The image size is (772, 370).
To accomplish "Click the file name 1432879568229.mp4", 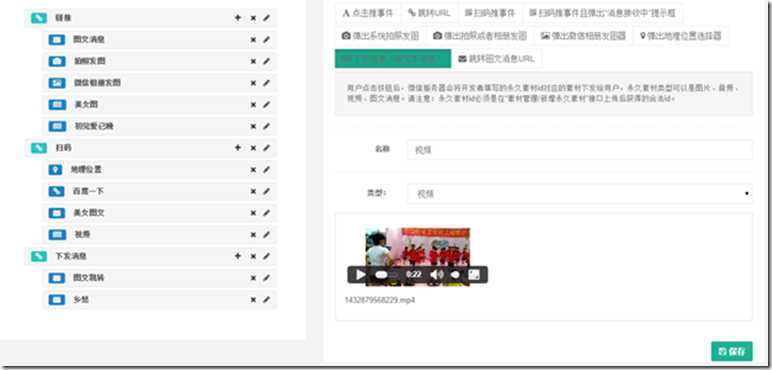I will [x=380, y=300].
